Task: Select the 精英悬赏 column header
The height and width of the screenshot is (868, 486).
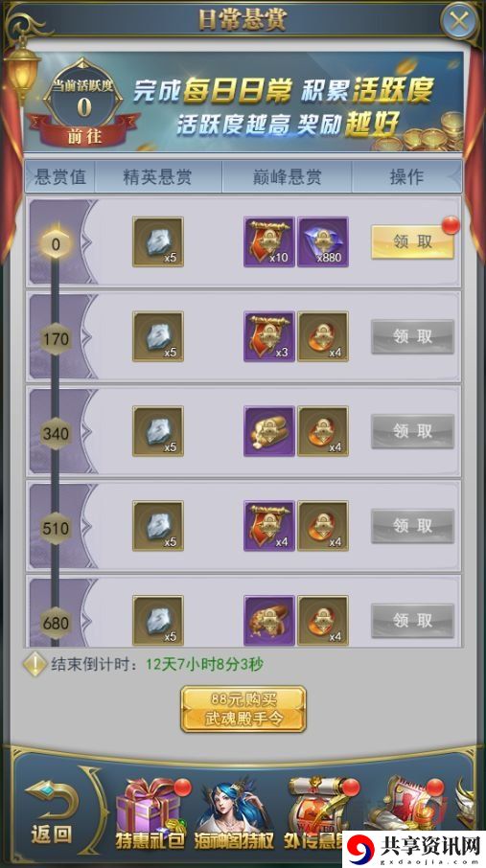Action: [158, 177]
